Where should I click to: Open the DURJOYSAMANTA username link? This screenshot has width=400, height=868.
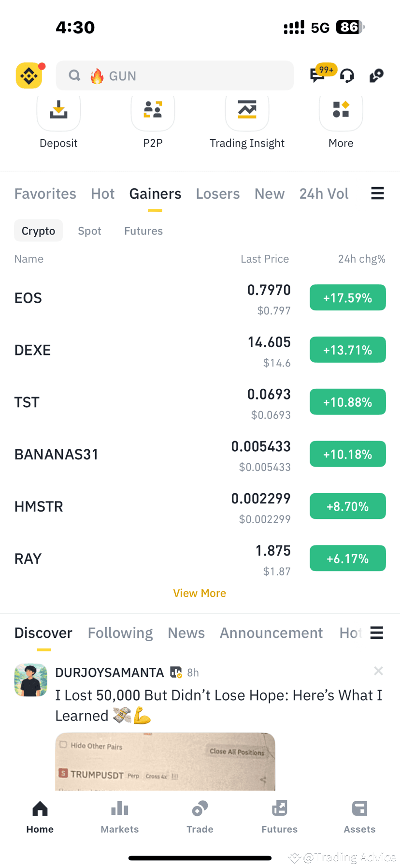[110, 673]
